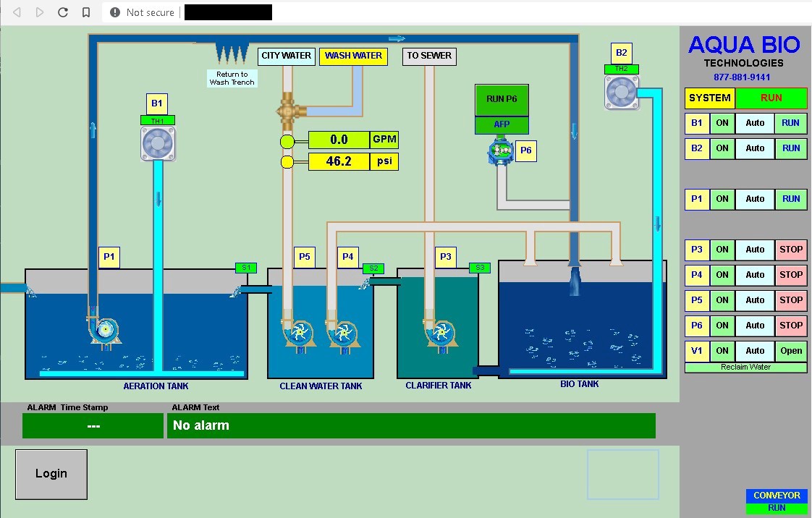Click the green SYSTEM RUN status indicator
Viewport: 812px width, 518px height.
click(771, 98)
